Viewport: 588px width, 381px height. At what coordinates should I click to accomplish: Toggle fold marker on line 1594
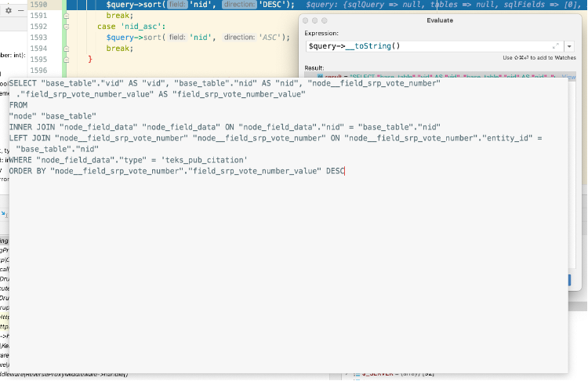tap(67, 49)
